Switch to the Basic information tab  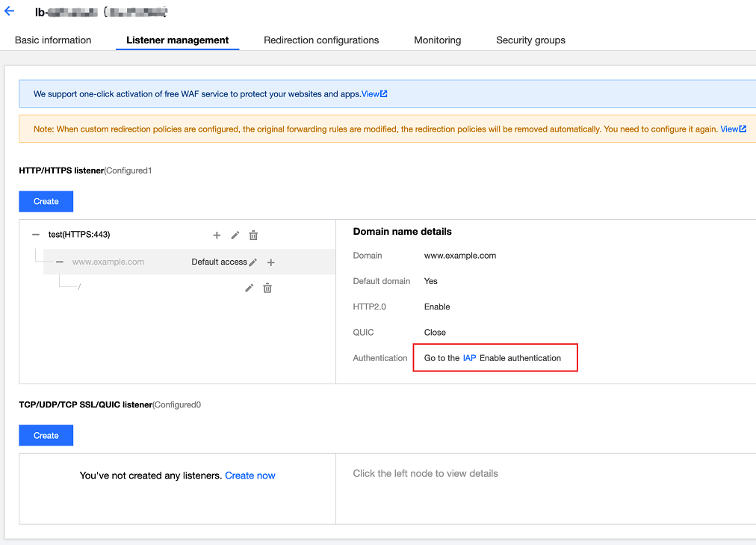pos(53,40)
